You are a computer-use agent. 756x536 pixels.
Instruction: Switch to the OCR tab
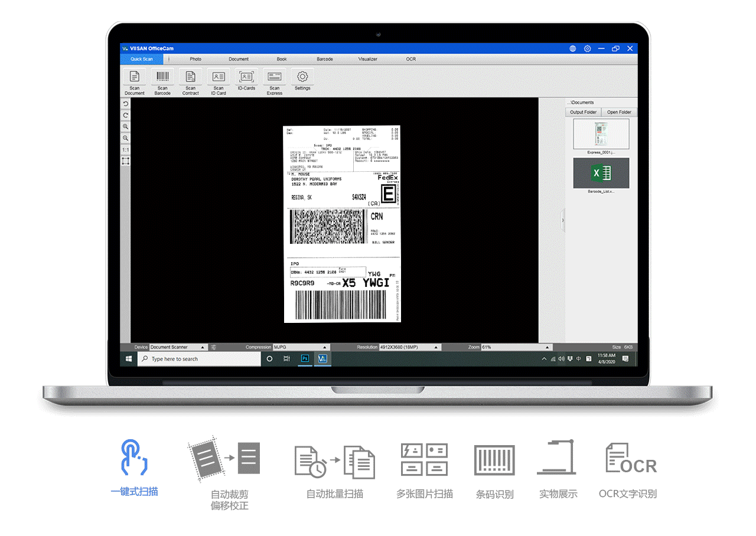[410, 59]
